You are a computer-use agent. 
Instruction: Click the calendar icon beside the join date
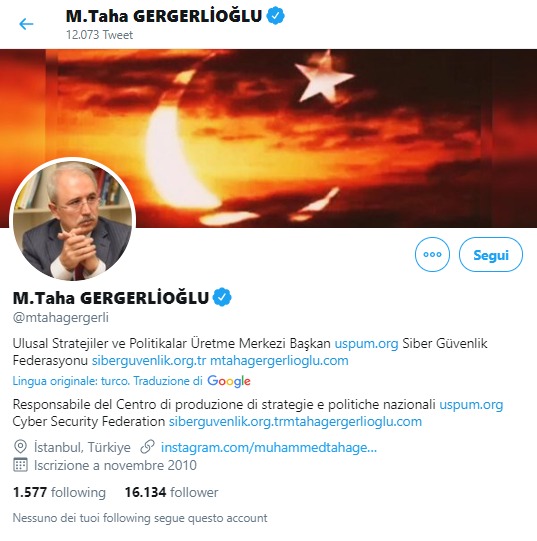[20, 465]
